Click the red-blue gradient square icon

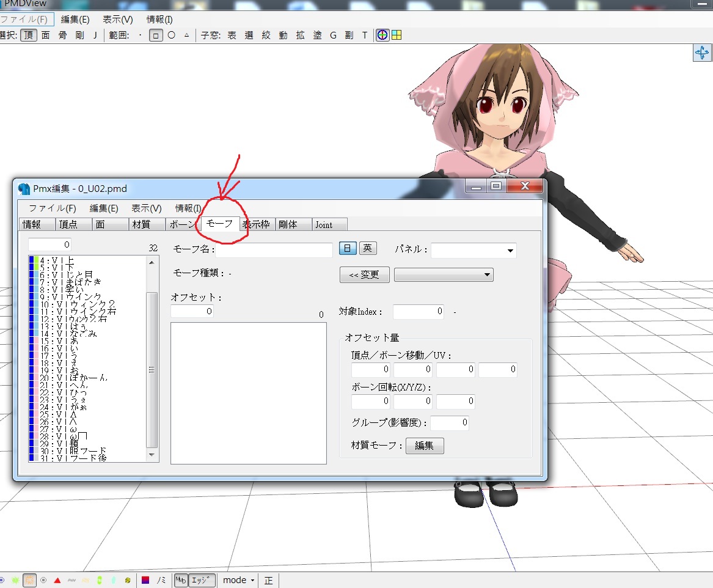pos(145,580)
